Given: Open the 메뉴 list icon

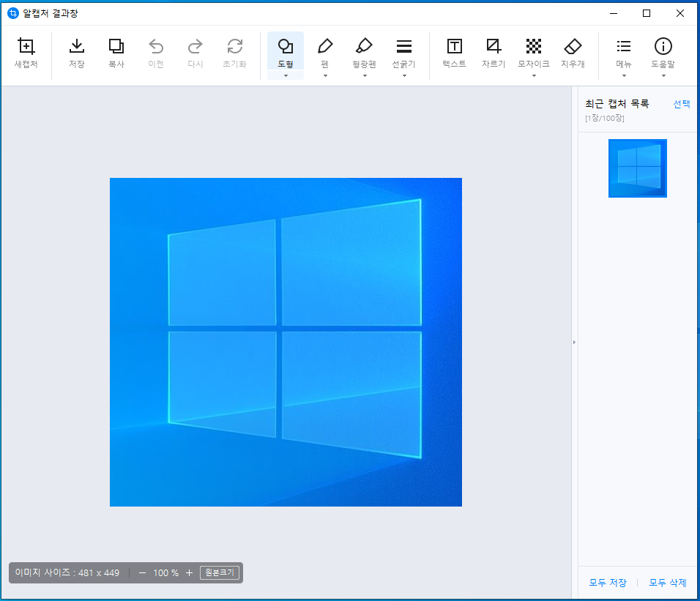Looking at the screenshot, I should [624, 46].
